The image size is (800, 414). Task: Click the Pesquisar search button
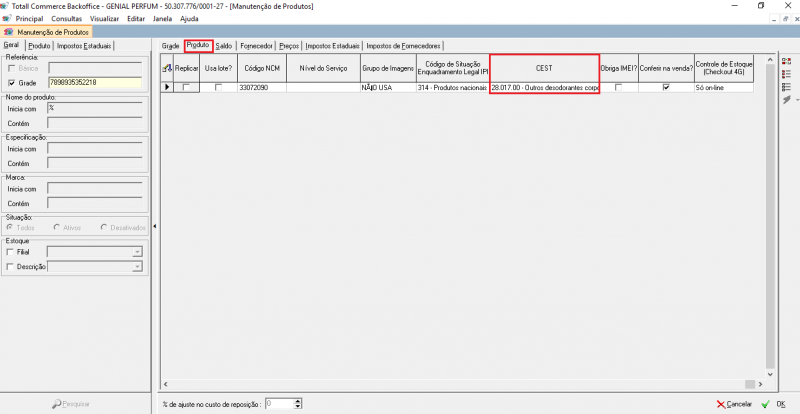pos(71,404)
